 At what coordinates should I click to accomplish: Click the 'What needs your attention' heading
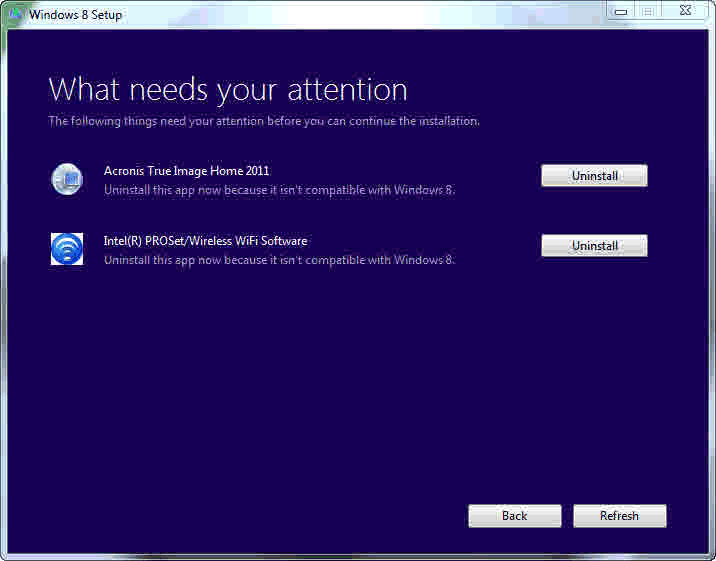coord(228,89)
